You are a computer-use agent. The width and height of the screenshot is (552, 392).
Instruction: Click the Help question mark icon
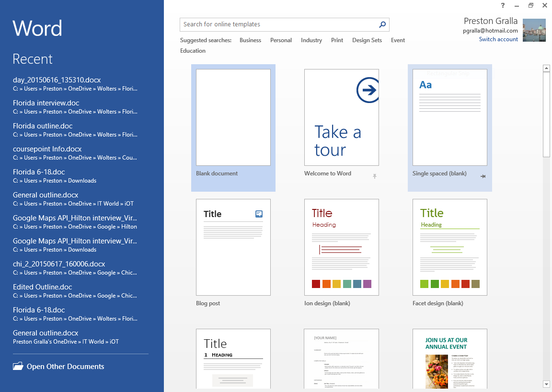coord(503,5)
